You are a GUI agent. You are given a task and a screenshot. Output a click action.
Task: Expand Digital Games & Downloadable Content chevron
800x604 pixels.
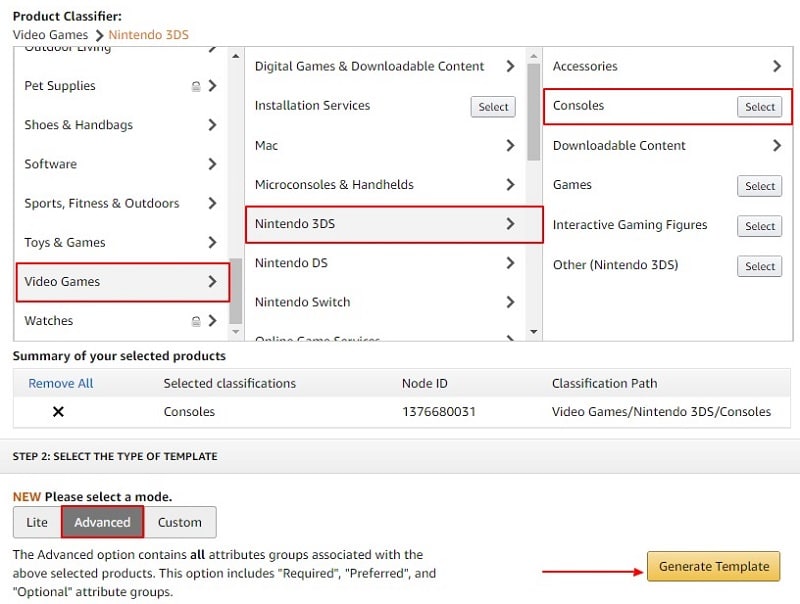coord(510,66)
